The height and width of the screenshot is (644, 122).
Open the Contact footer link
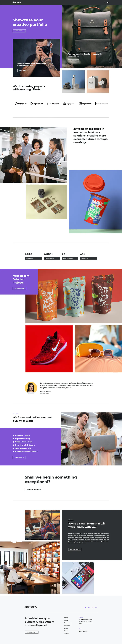[x=67, y=633]
